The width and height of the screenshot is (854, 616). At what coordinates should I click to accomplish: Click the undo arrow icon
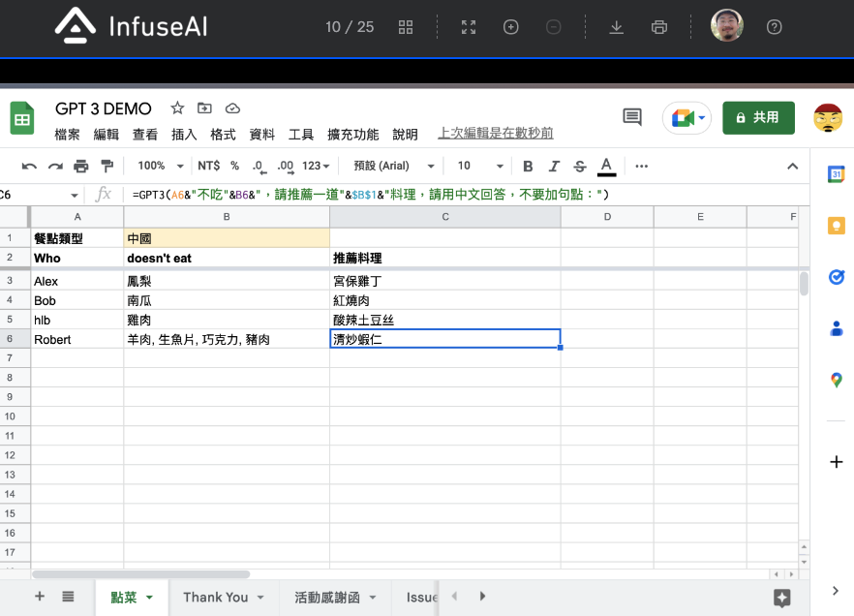click(x=29, y=166)
